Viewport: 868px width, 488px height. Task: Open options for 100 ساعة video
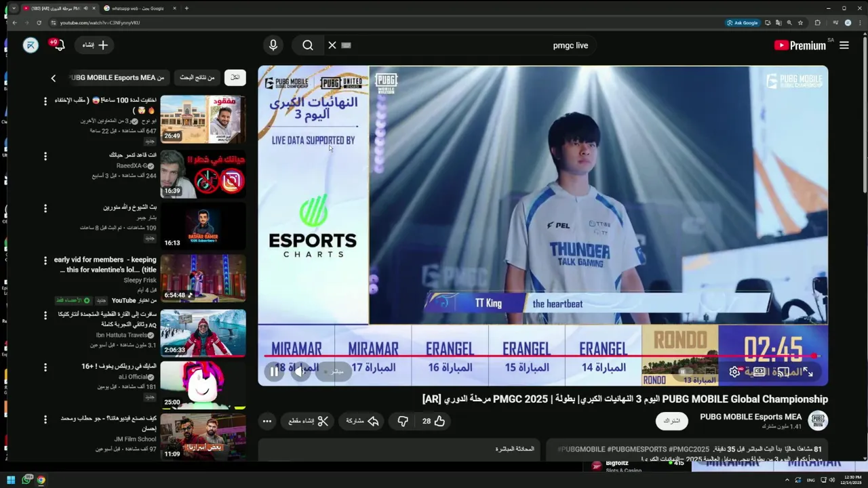45,101
